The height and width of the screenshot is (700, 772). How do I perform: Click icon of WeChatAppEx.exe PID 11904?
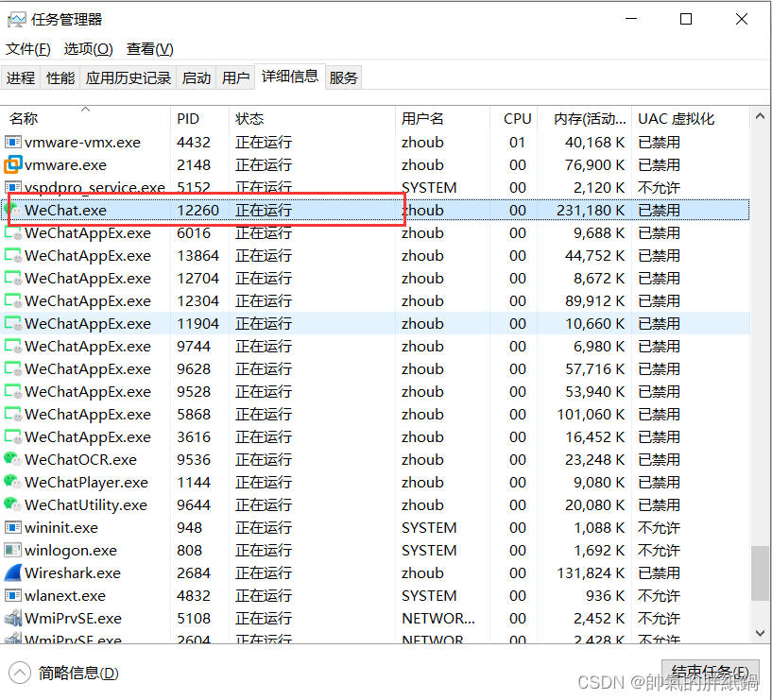(x=13, y=323)
